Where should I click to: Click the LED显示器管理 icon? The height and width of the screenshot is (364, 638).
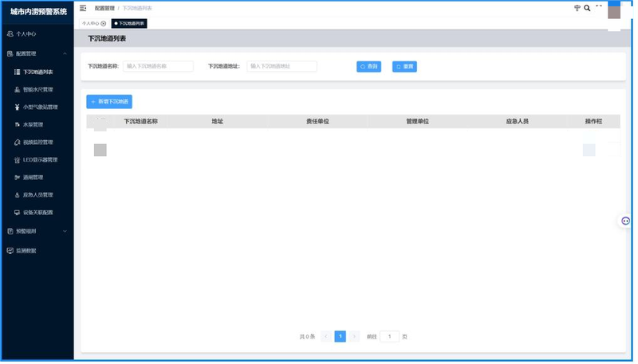(17, 160)
